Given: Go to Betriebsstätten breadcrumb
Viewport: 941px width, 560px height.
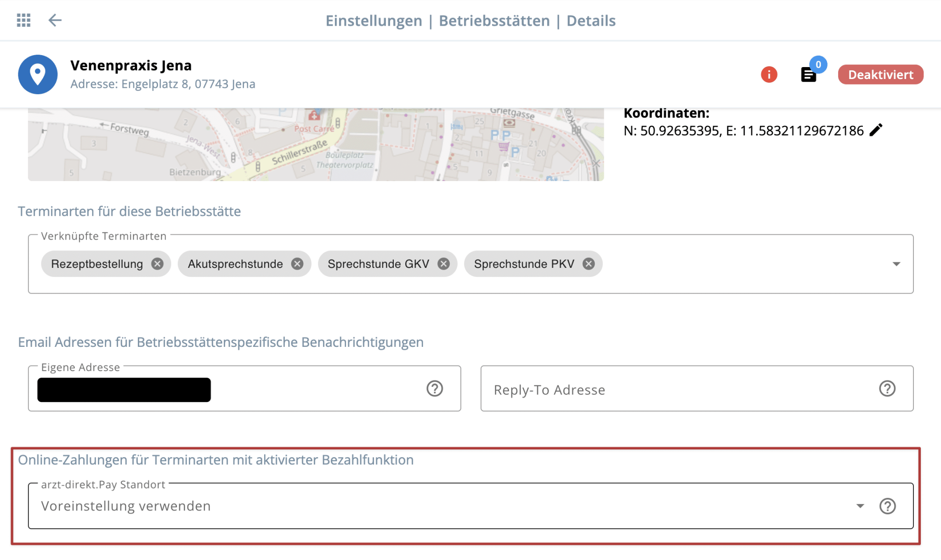Looking at the screenshot, I should [494, 21].
